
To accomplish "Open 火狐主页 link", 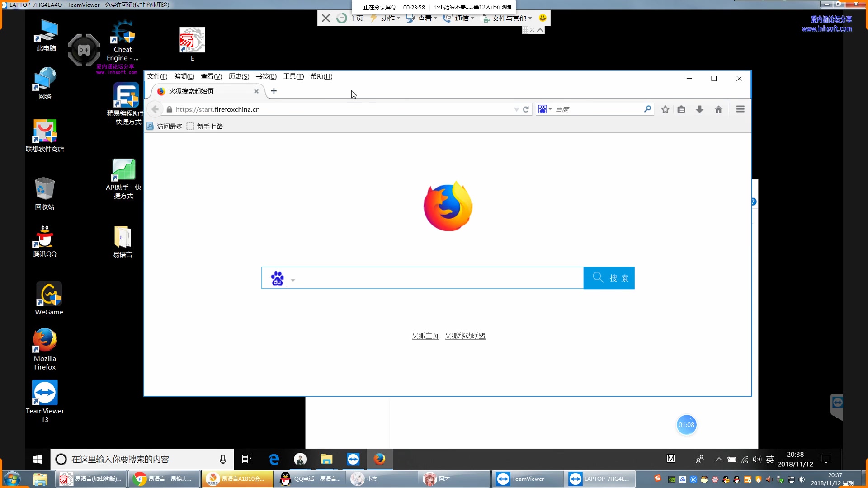I will click(425, 336).
